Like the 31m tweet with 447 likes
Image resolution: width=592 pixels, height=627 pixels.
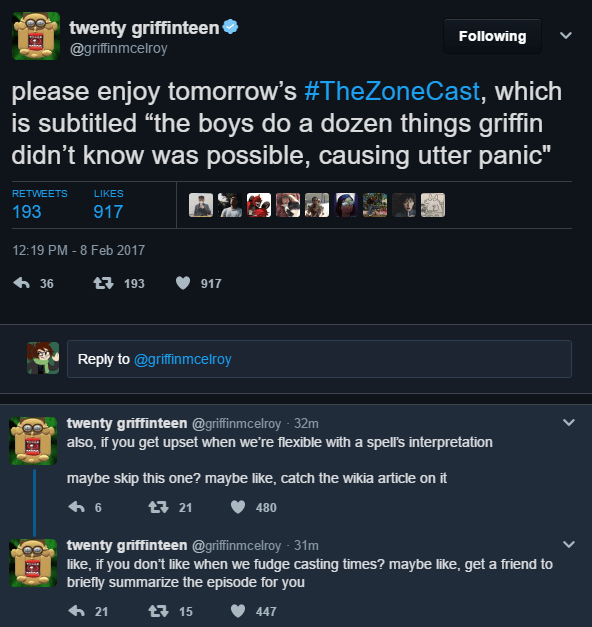point(238,611)
